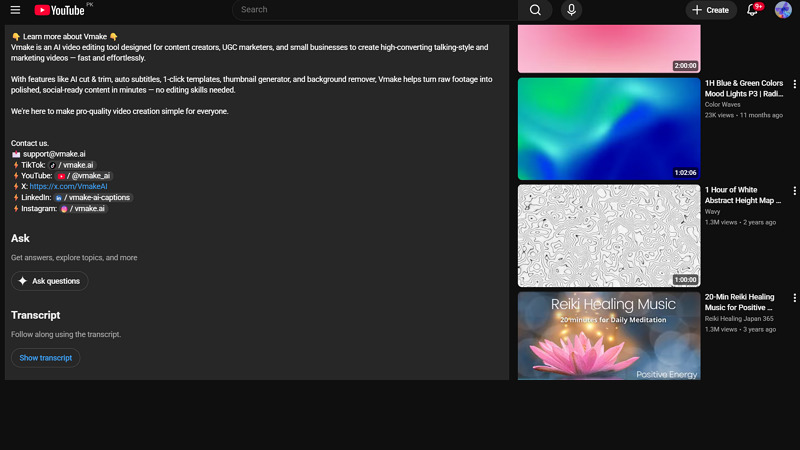Go to YouTube home via logo
800x450 pixels.
click(59, 10)
